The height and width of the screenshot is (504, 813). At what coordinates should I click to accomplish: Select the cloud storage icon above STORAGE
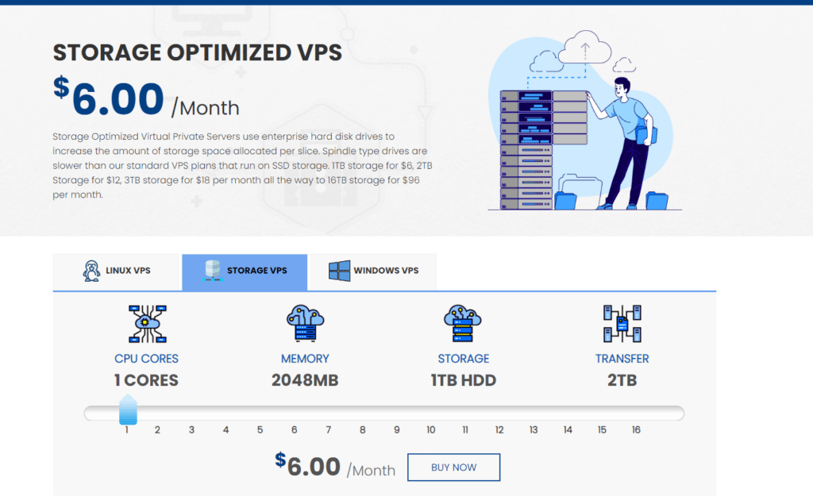click(x=464, y=323)
